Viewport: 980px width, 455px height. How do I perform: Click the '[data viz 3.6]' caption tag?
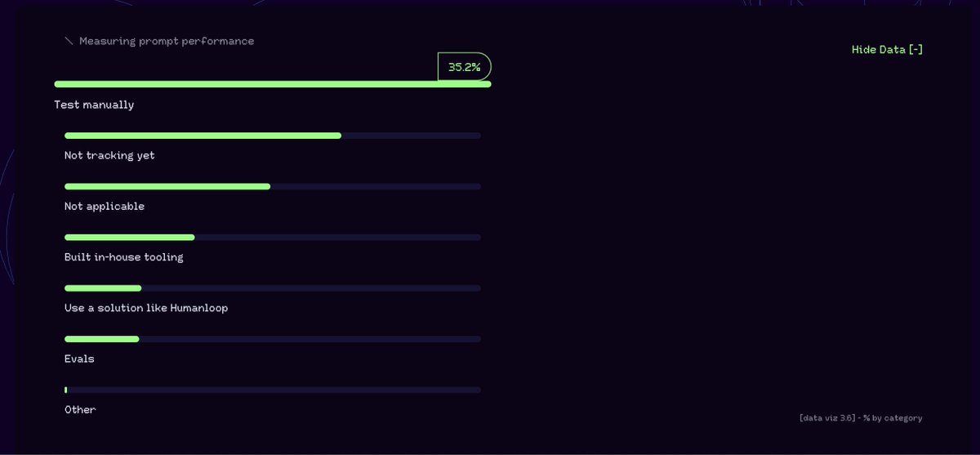[x=827, y=418]
